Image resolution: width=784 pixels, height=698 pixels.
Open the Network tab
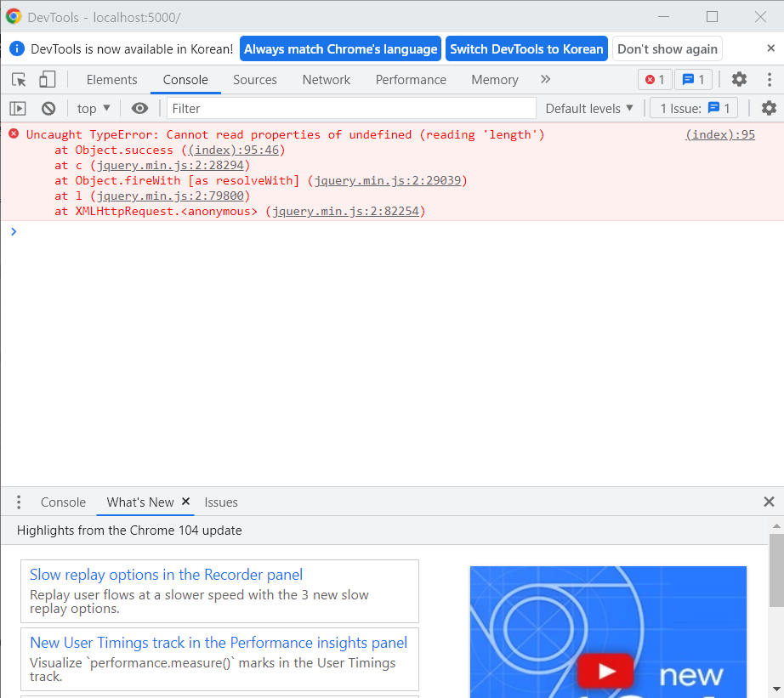[327, 80]
